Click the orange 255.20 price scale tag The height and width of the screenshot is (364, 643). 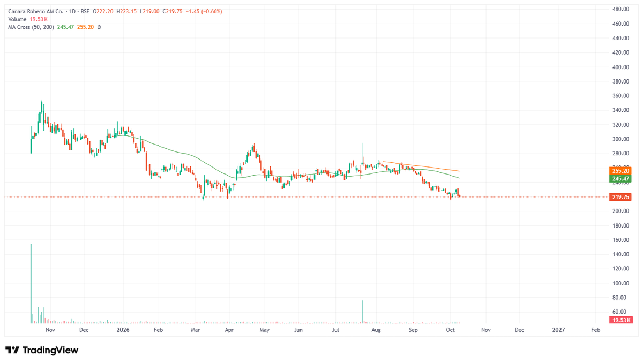[x=620, y=171]
